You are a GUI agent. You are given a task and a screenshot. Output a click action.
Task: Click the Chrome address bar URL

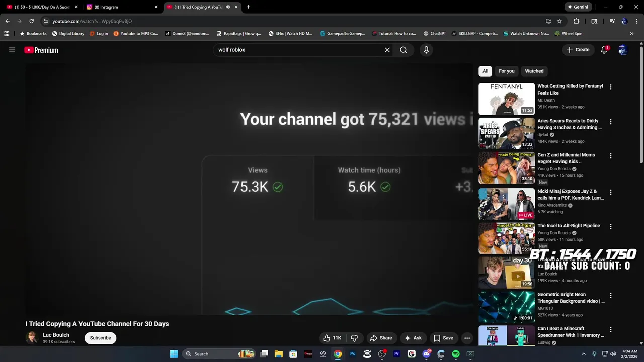(92, 21)
